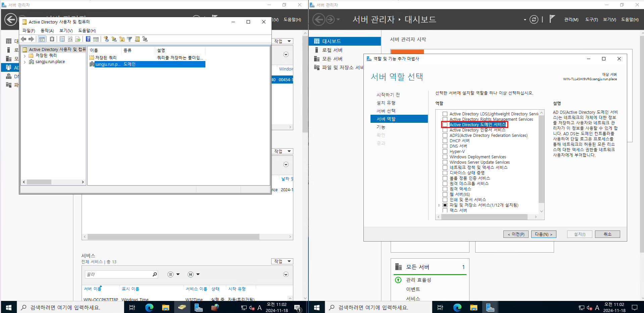Click the create new user icon
This screenshot has height=313, width=644.
(106, 39)
